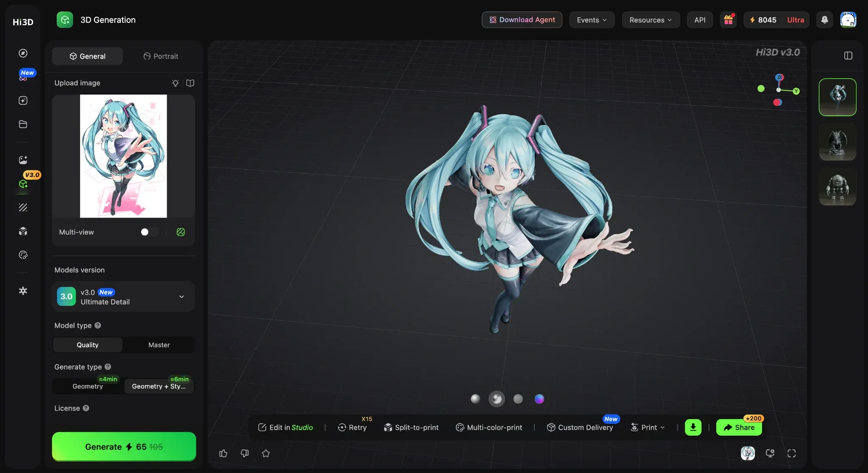868x473 pixels.
Task: Open the folder assets icon in sidebar
Action: [23, 124]
